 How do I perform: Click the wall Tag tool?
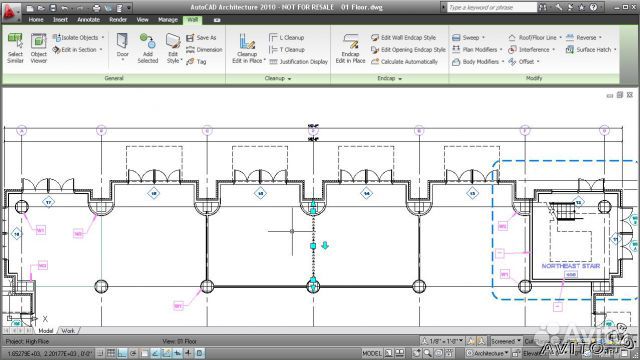pyautogui.click(x=196, y=62)
